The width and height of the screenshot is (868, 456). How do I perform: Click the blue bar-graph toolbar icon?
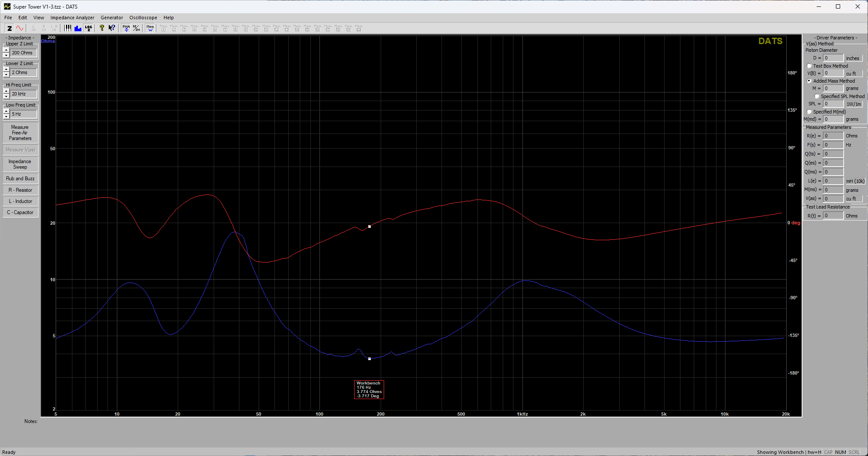(78, 28)
